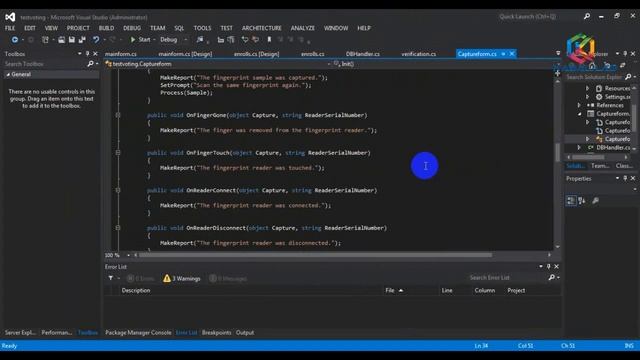Click the code editor vertical scrollbar thumb

(558, 152)
